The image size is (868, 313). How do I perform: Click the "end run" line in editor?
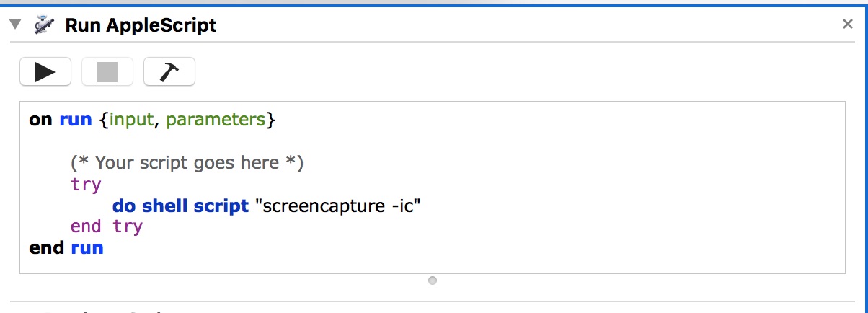(66, 248)
